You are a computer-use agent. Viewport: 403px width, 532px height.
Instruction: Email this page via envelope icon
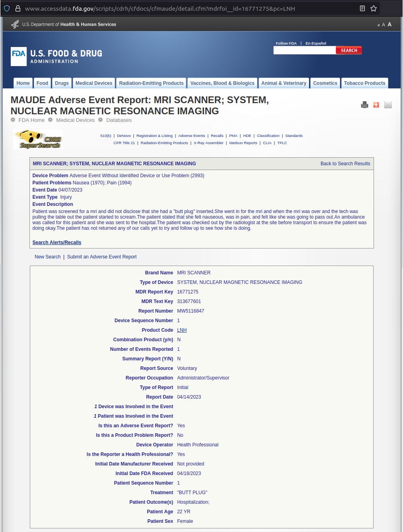click(x=388, y=105)
